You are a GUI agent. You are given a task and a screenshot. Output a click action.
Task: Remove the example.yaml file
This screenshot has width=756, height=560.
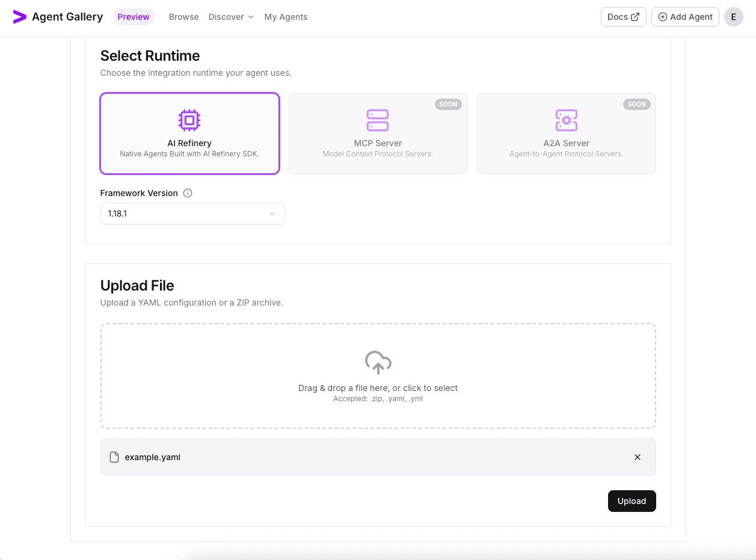pyautogui.click(x=637, y=457)
